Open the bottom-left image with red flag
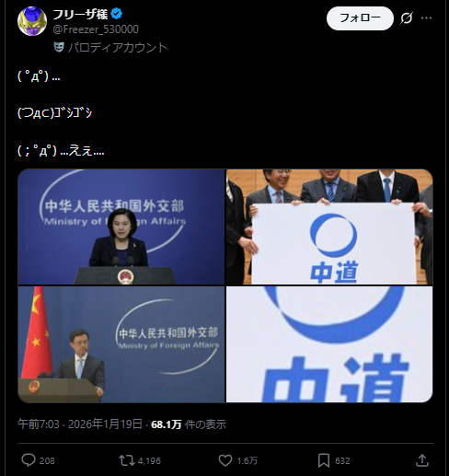 coord(121,344)
